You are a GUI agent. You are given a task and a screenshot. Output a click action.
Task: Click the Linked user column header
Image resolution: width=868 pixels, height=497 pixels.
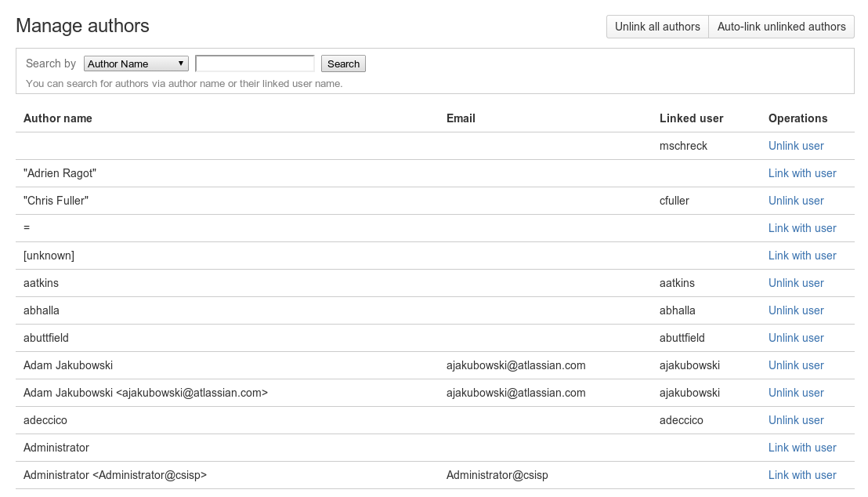[691, 118]
